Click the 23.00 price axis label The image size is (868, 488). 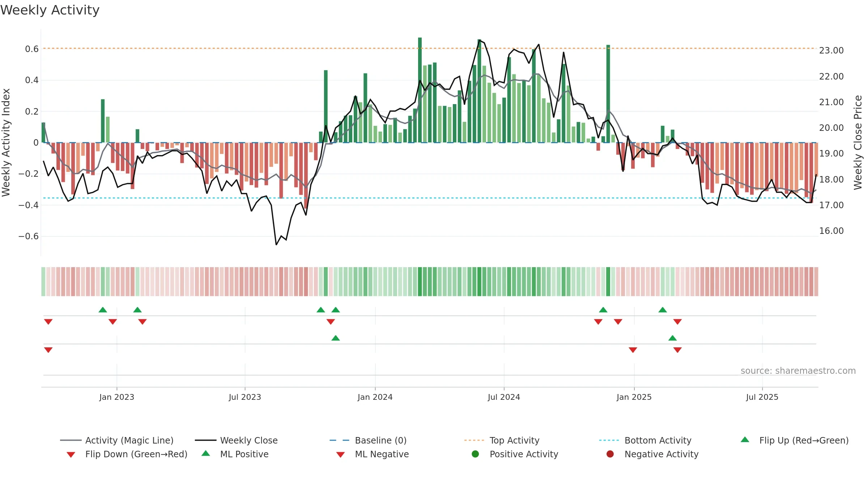[831, 51]
